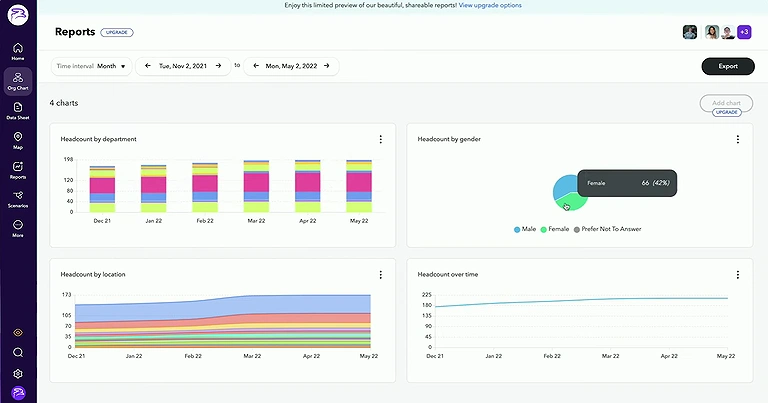
Task: Open the Map view in sidebar
Action: (x=18, y=140)
